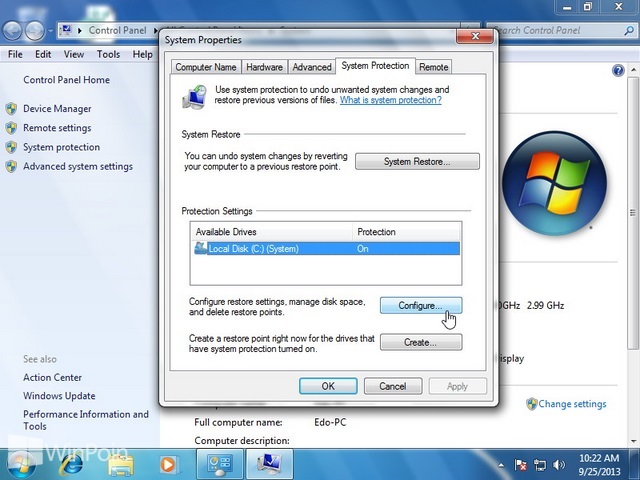
Task: Click Change settings link
Action: pos(572,404)
